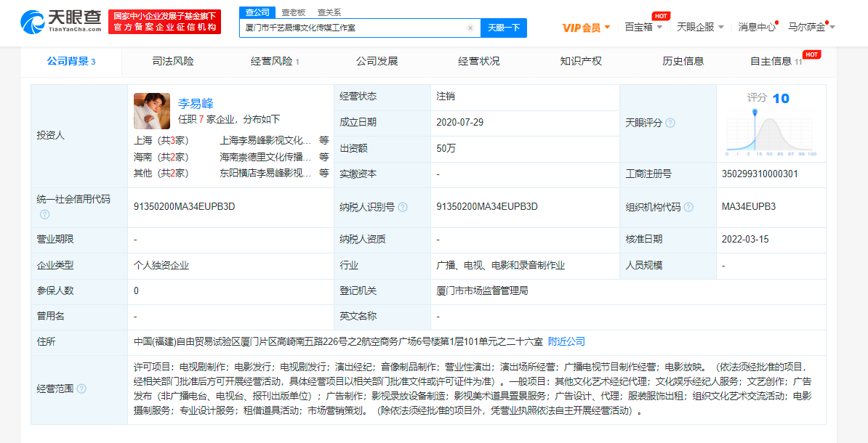The image size is (868, 443).
Task: Open the 百宝箱 dropdown menu
Action: (x=643, y=27)
